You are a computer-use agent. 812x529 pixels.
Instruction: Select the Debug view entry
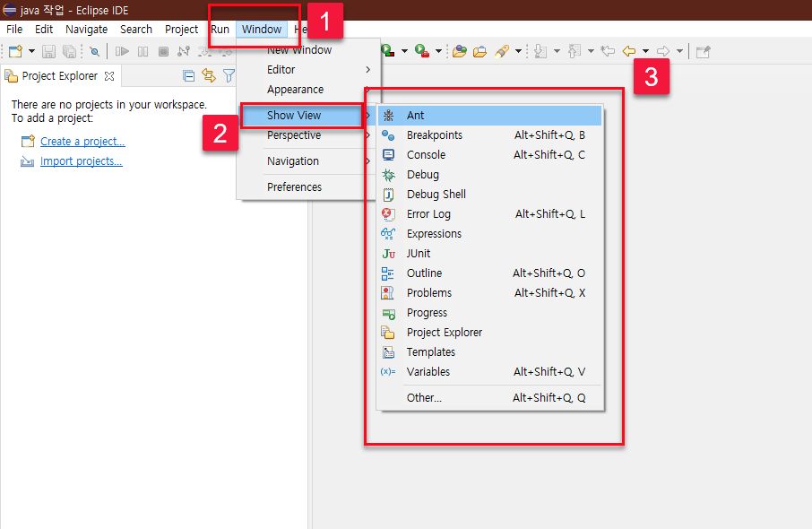coord(490,175)
